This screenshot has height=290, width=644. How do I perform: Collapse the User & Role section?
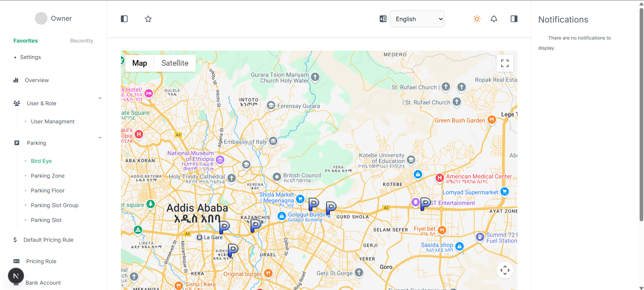pos(100,98)
